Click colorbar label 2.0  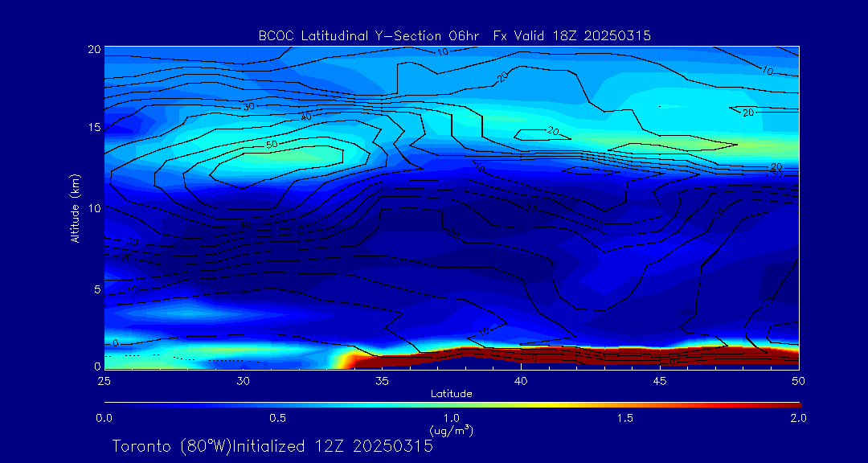pyautogui.click(x=799, y=418)
